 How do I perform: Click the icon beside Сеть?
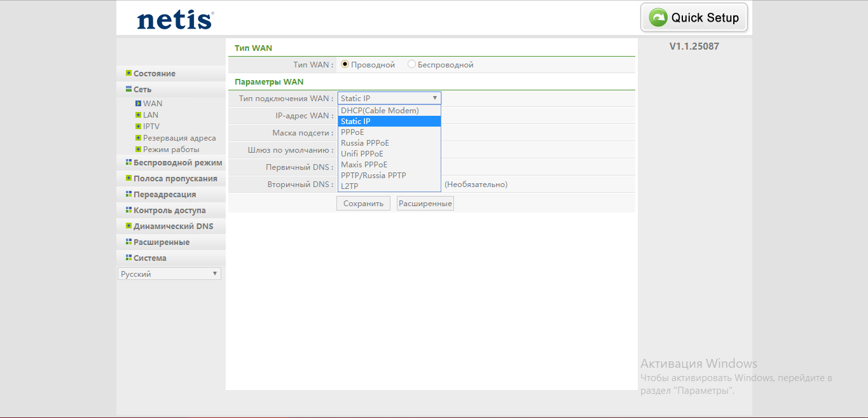tap(128, 89)
